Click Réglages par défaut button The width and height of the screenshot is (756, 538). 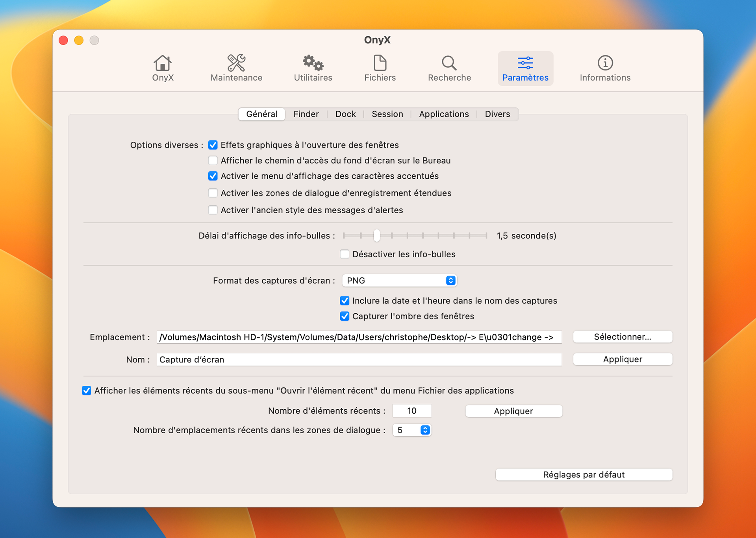[584, 475]
